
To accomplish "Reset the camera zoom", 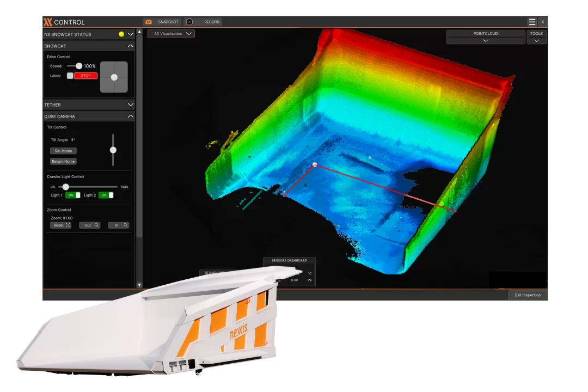I will [61, 225].
